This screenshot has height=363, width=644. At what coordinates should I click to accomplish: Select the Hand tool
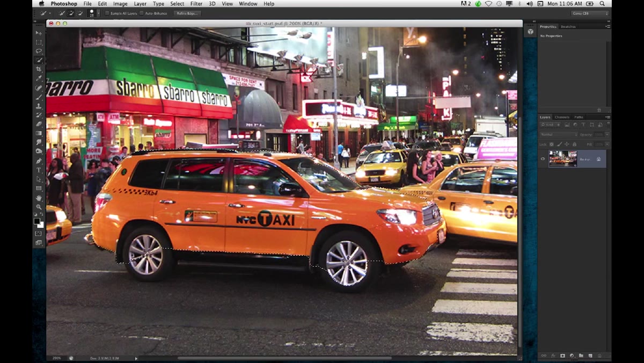(39, 197)
